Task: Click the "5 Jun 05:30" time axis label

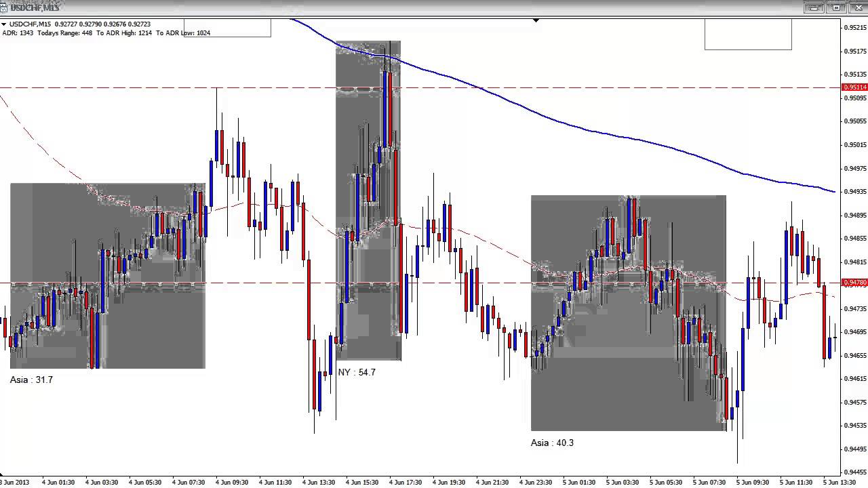Action: click(666, 483)
